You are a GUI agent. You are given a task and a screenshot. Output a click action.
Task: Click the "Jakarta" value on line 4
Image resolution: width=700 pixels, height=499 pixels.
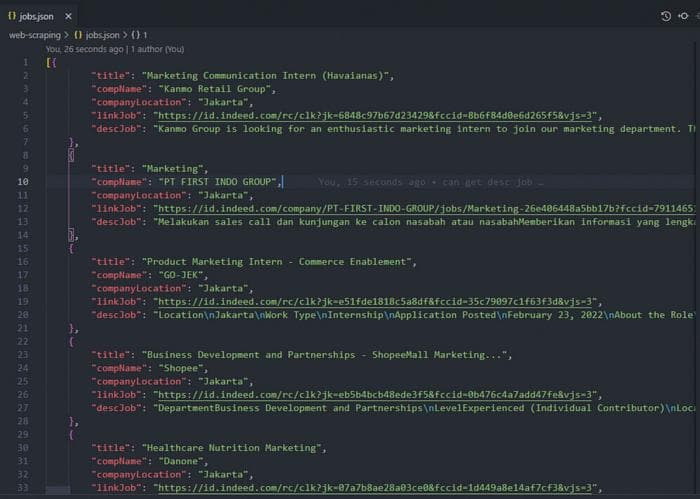click(x=223, y=102)
